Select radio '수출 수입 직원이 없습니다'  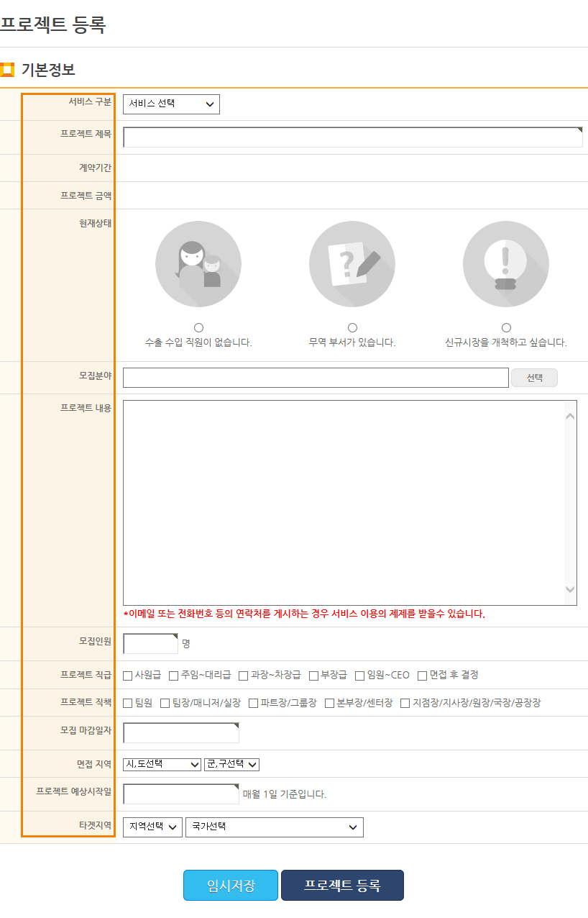tap(198, 328)
